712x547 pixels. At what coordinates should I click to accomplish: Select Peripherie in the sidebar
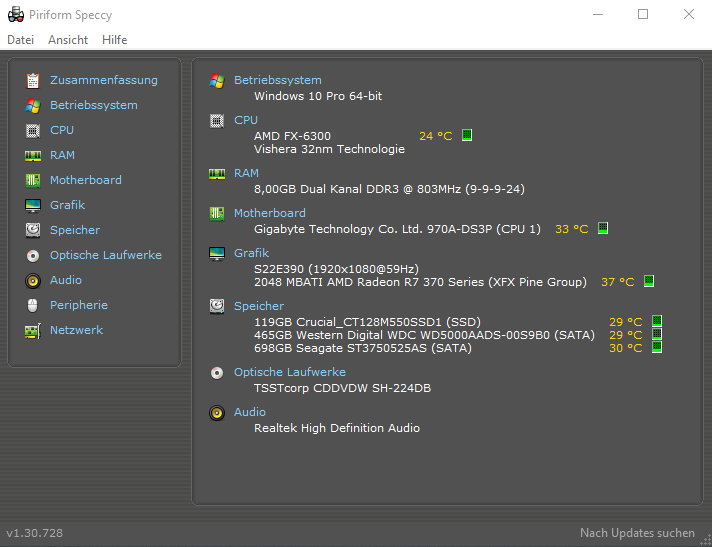(79, 305)
